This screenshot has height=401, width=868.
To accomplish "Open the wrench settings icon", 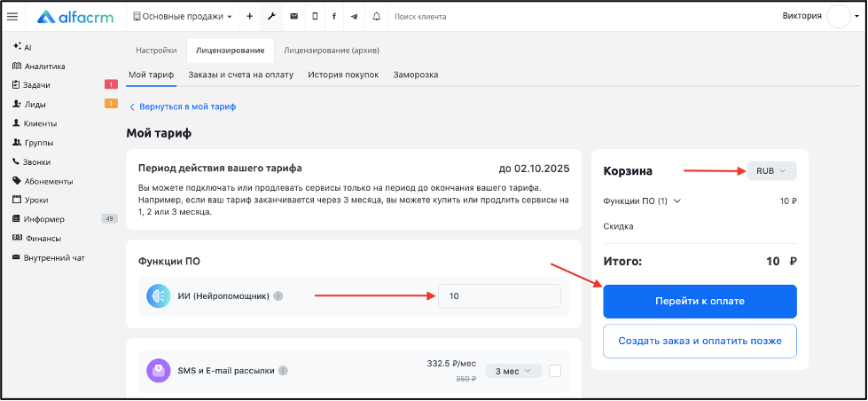I will click(271, 17).
